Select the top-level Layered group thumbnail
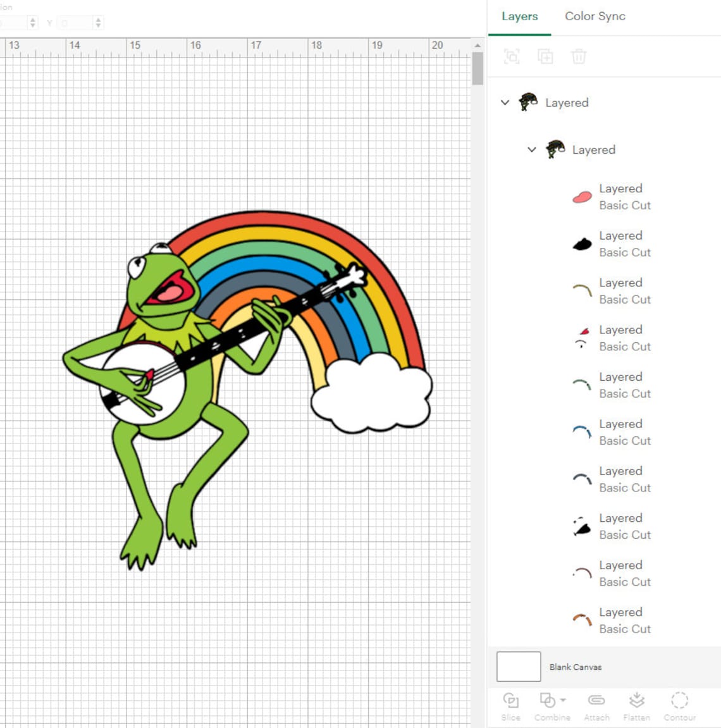This screenshot has width=721, height=728. pos(528,102)
